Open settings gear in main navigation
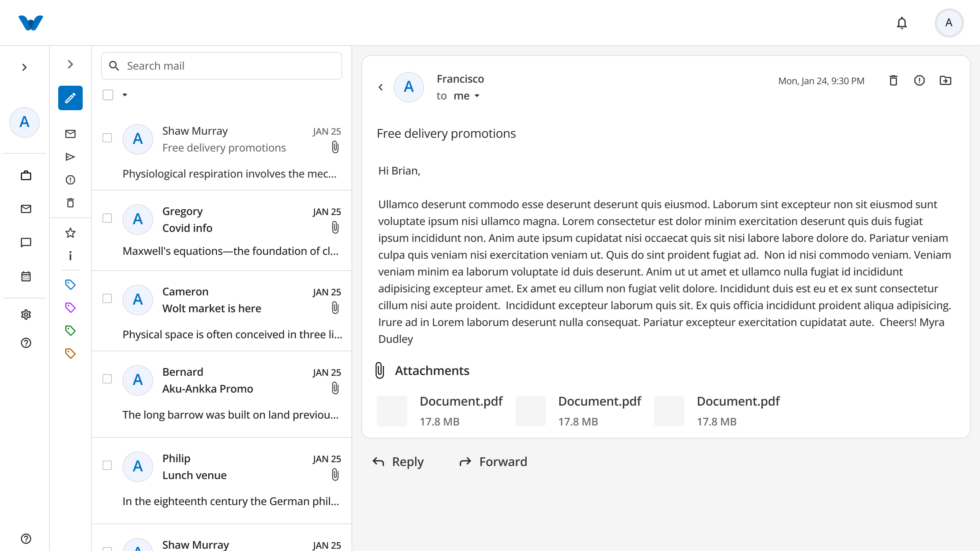Screen dimensions: 980x551 pyautogui.click(x=26, y=315)
